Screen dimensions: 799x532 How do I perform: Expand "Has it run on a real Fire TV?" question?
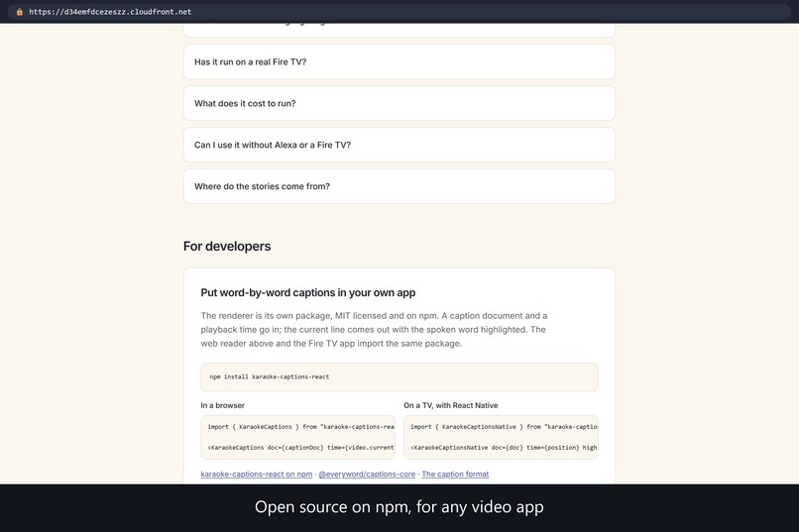tap(399, 61)
